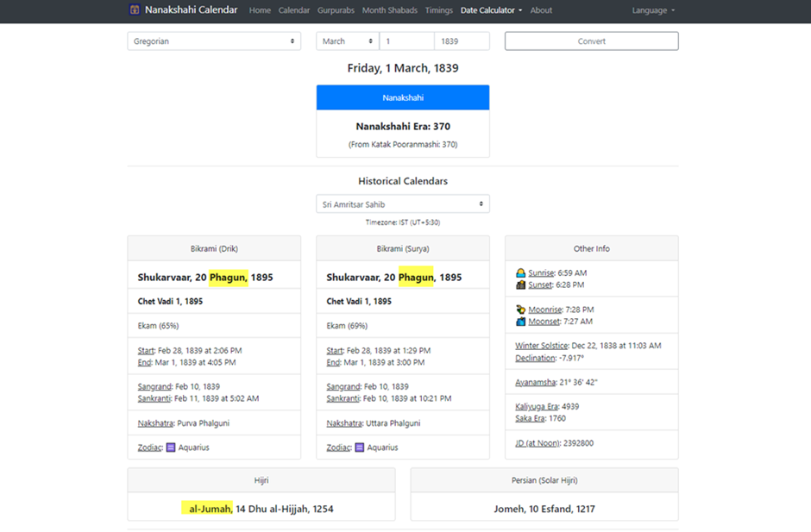
Task: Open the Timings nav item
Action: tap(438, 10)
